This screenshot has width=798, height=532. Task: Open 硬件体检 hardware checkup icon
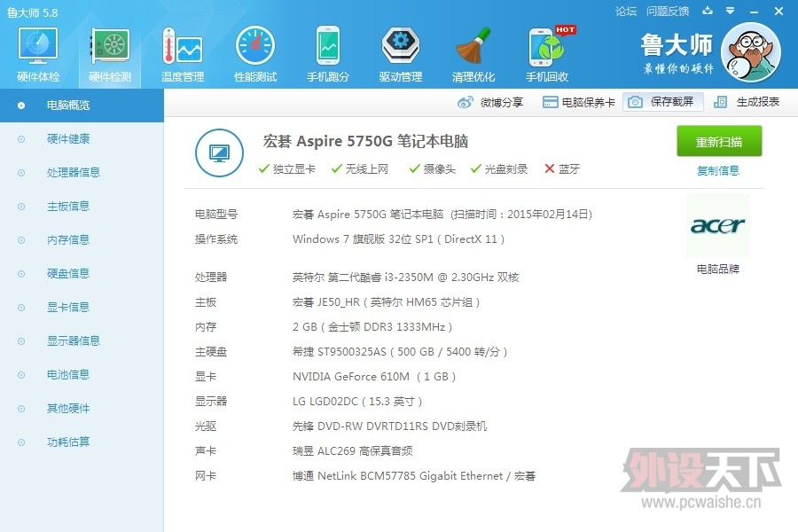(x=37, y=46)
